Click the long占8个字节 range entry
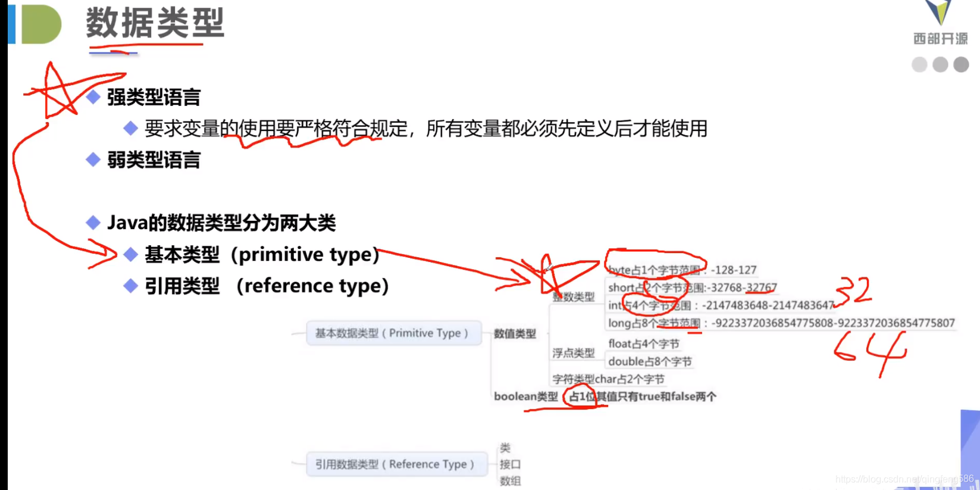 pyautogui.click(x=781, y=323)
